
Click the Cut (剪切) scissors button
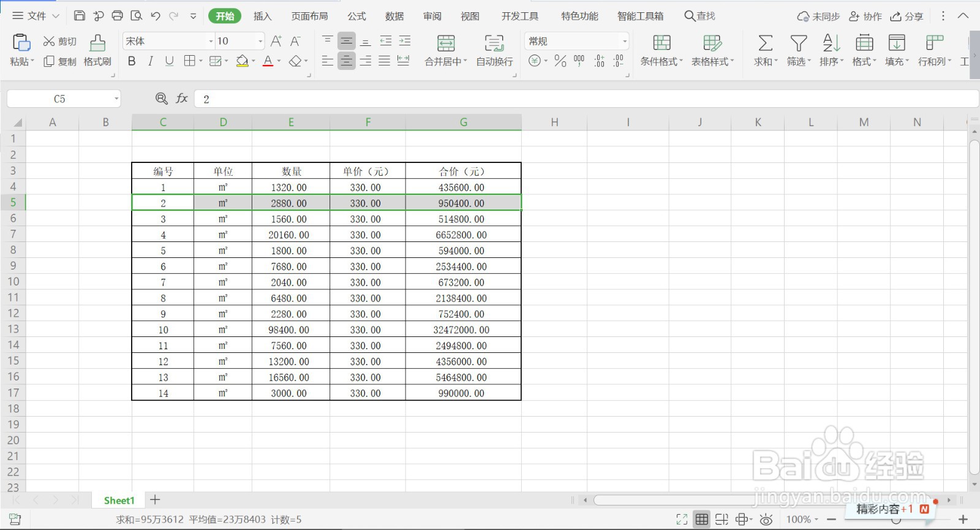pyautogui.click(x=59, y=41)
